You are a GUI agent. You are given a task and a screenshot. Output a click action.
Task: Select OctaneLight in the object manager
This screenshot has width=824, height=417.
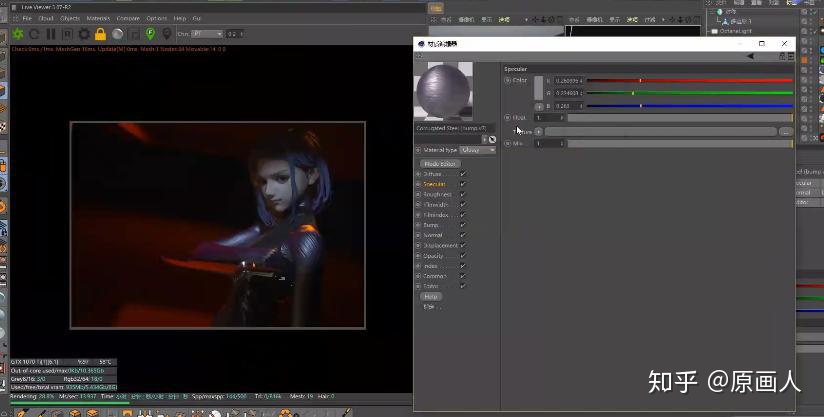point(735,32)
